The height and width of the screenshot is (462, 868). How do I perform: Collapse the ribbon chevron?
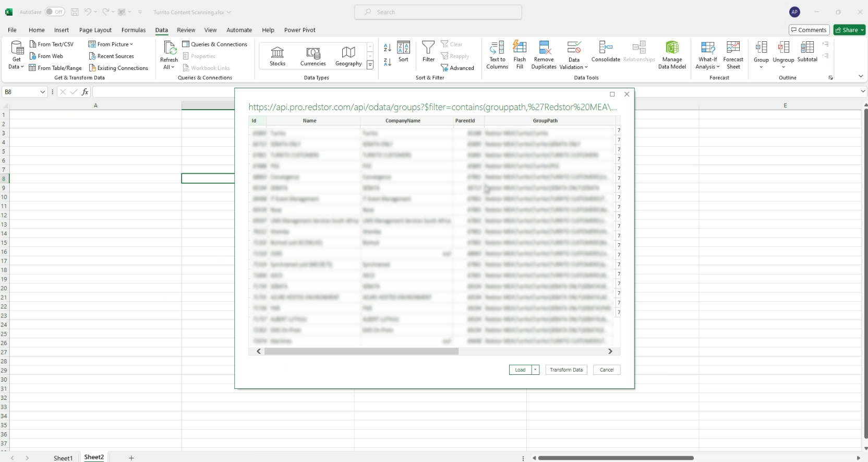[x=861, y=77]
